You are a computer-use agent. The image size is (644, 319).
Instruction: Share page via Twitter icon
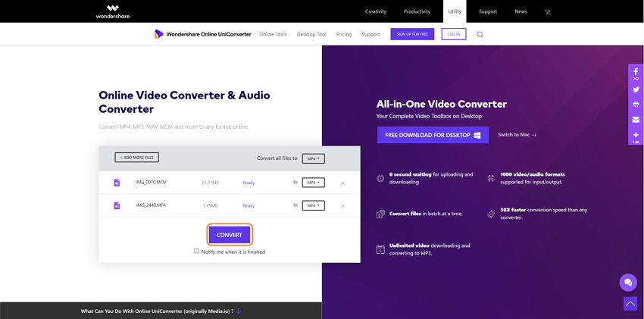tap(636, 89)
